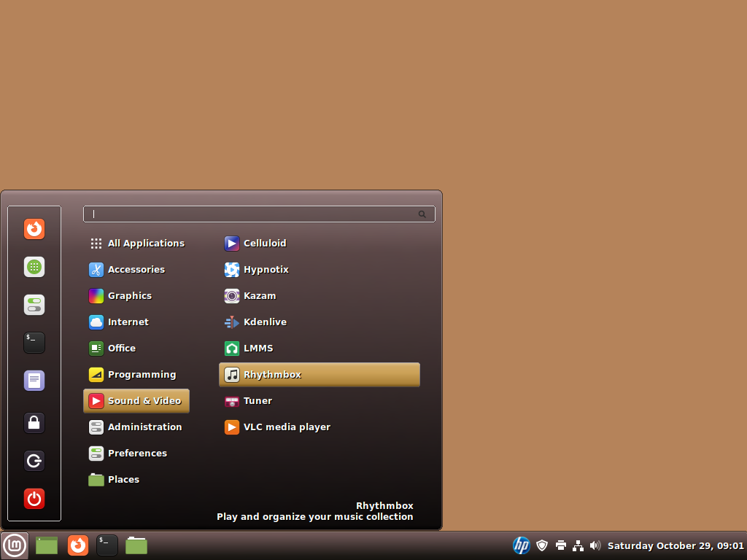Open the security shield tray icon
This screenshot has height=560, width=747.
point(542,545)
